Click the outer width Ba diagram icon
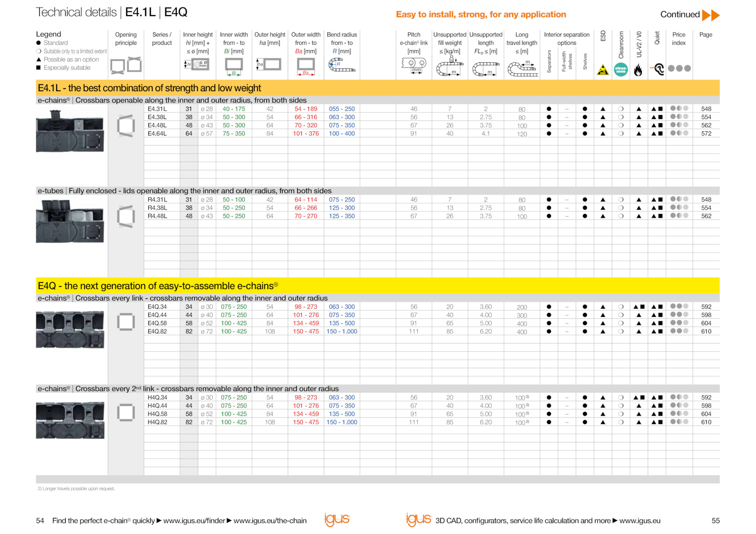Image resolution: width=756 pixels, height=534 pixels. point(306,67)
